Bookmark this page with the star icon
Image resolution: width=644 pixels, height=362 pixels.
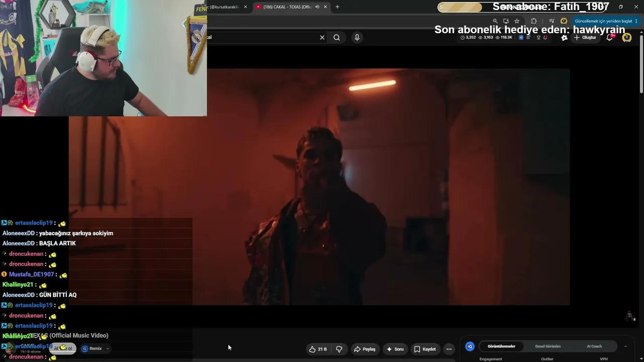(517, 21)
